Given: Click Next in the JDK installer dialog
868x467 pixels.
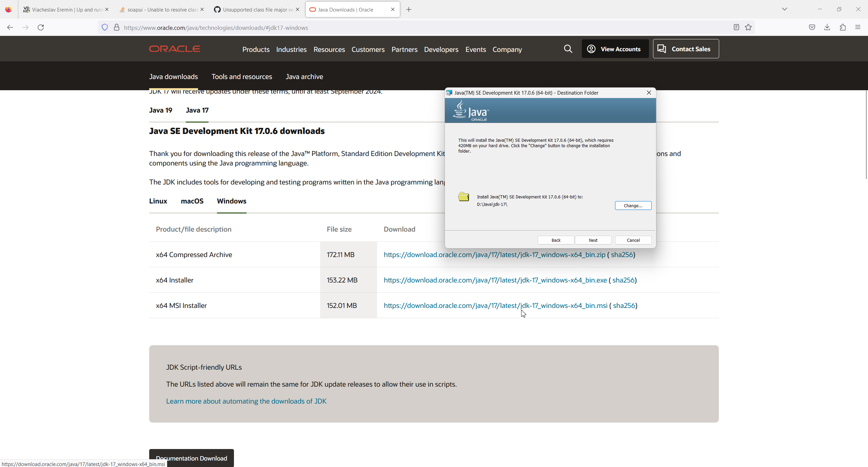Looking at the screenshot, I should click(x=593, y=240).
